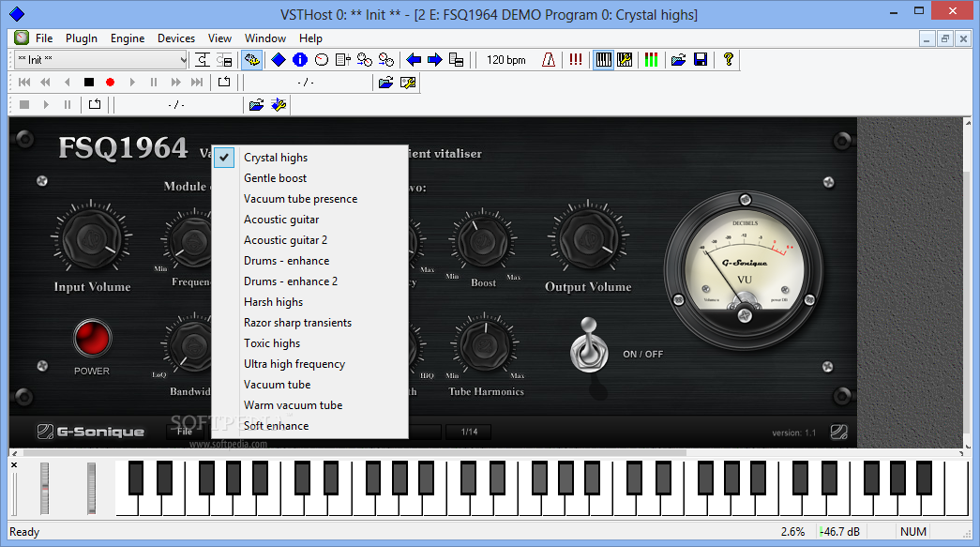Click the red triple exclamation panic icon

tap(576, 60)
